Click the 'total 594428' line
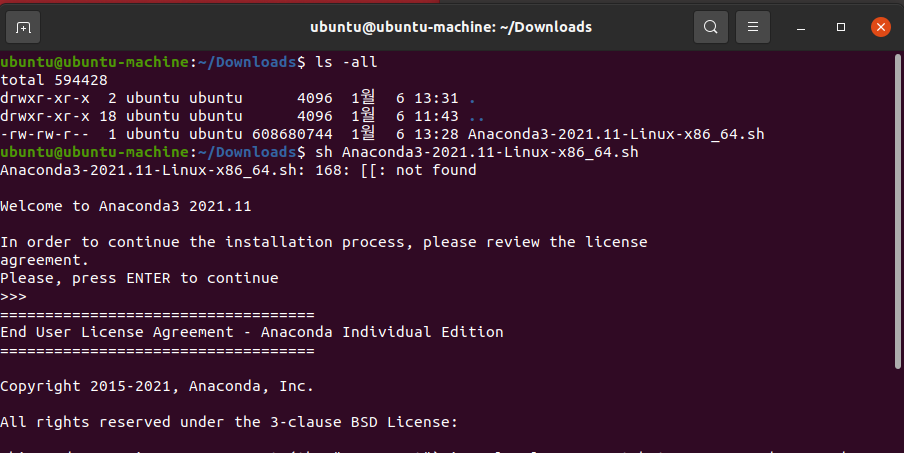 pyautogui.click(x=54, y=80)
